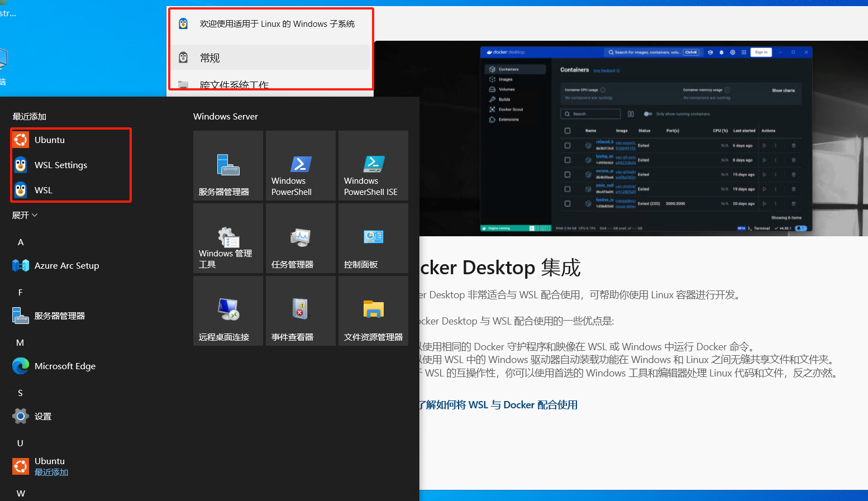Select 常规 in the WSL Settings panel
The image size is (868, 501).
pyautogui.click(x=211, y=57)
